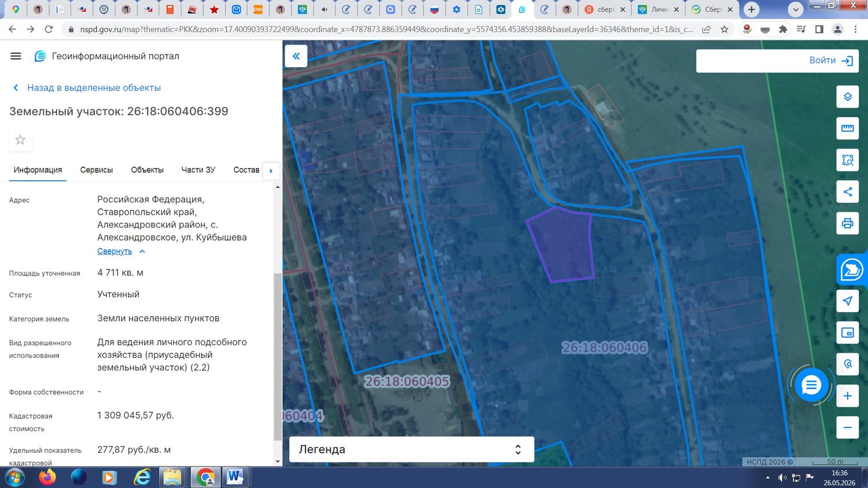Click the map search-at-point tool
The width and height of the screenshot is (868, 488).
click(x=848, y=364)
